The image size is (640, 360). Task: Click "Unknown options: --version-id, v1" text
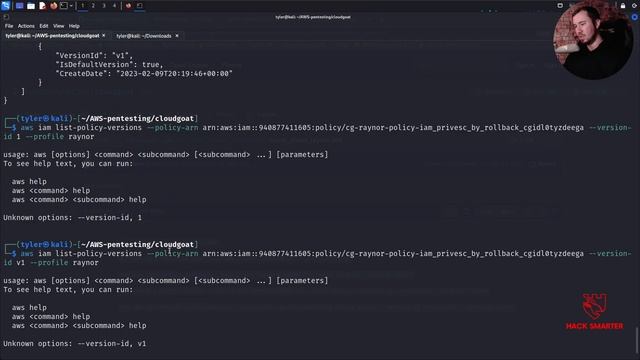pyautogui.click(x=75, y=344)
